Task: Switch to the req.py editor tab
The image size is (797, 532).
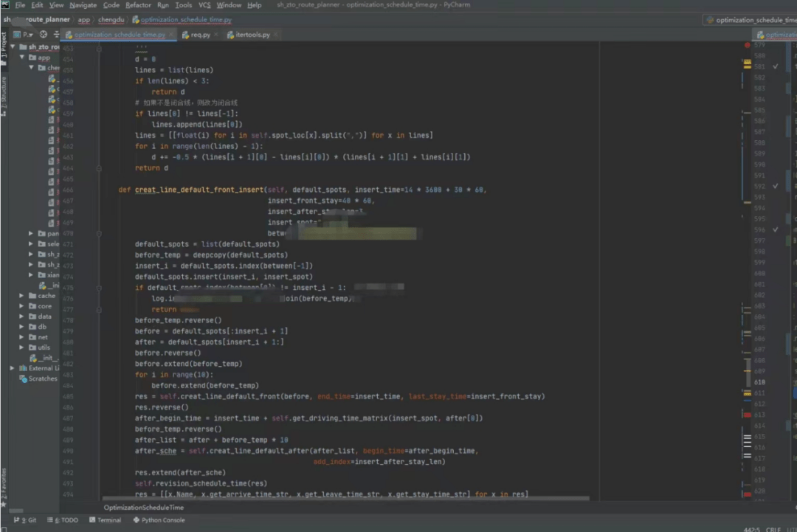Action: coord(200,35)
